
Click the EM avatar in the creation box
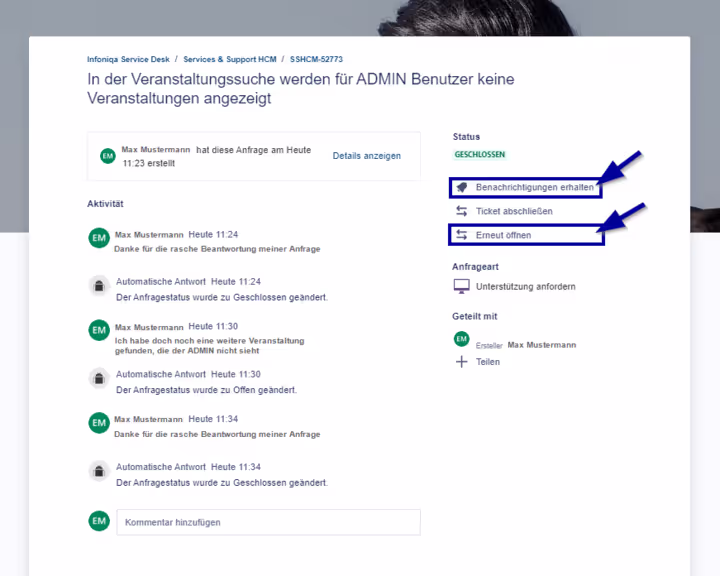point(108,156)
